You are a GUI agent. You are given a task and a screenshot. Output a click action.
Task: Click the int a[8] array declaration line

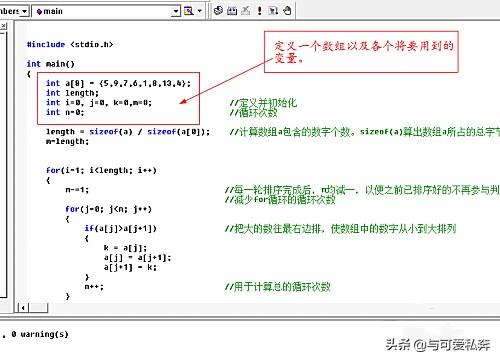[118, 83]
